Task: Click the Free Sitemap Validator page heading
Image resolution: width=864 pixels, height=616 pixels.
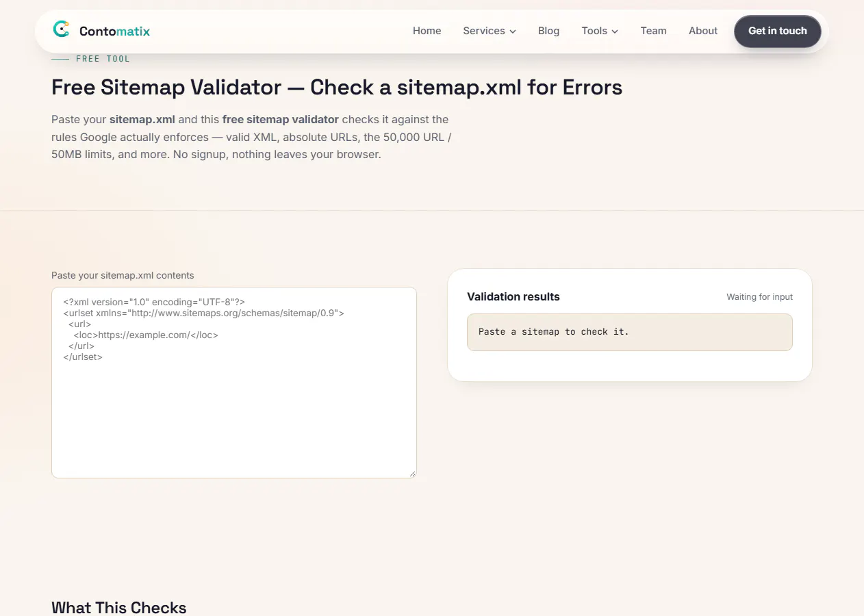Action: coord(337,88)
